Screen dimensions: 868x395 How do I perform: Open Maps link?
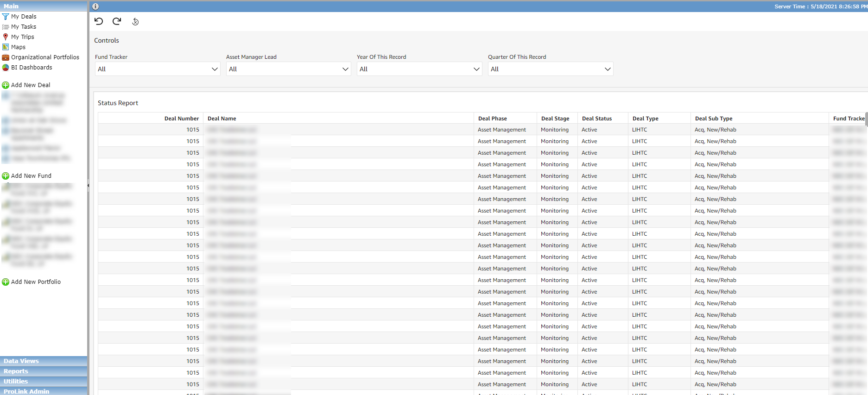click(x=18, y=47)
